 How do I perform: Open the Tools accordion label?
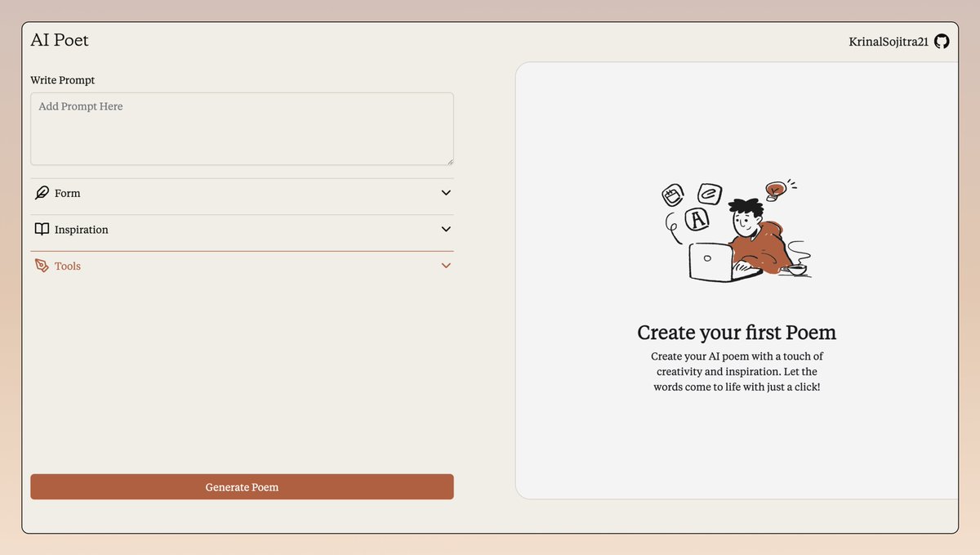pos(68,266)
